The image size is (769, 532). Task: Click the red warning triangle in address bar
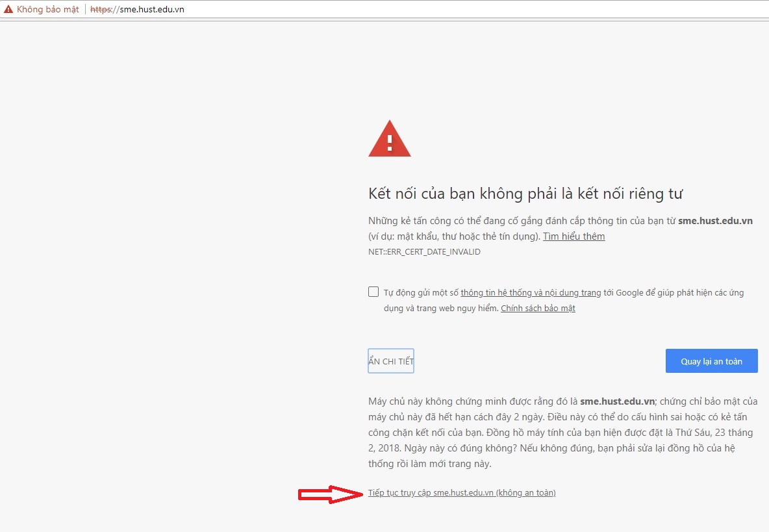8,10
